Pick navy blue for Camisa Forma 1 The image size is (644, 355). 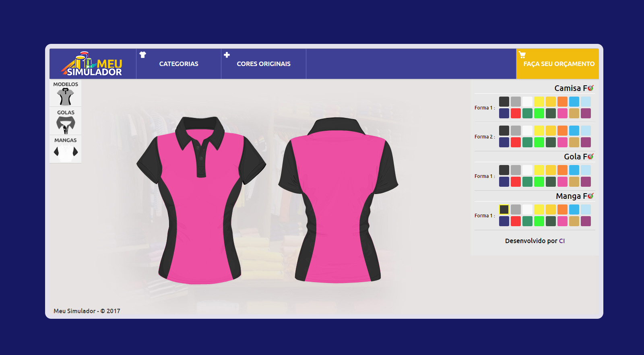(x=504, y=113)
